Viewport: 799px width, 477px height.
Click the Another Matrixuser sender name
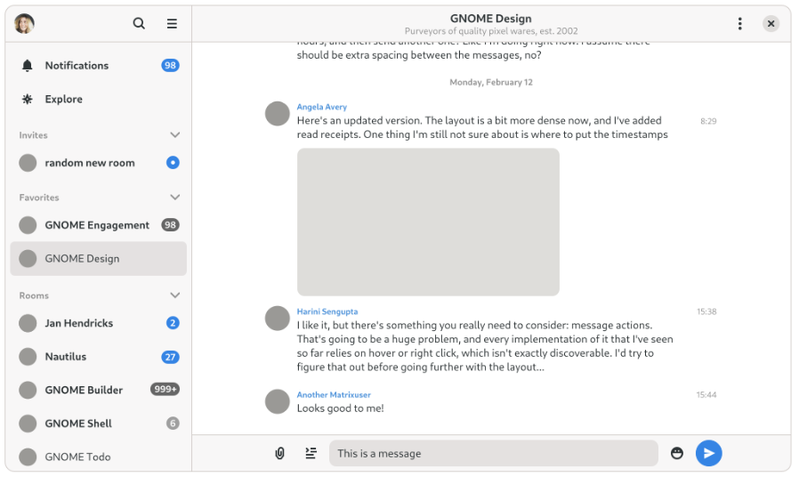pos(334,395)
